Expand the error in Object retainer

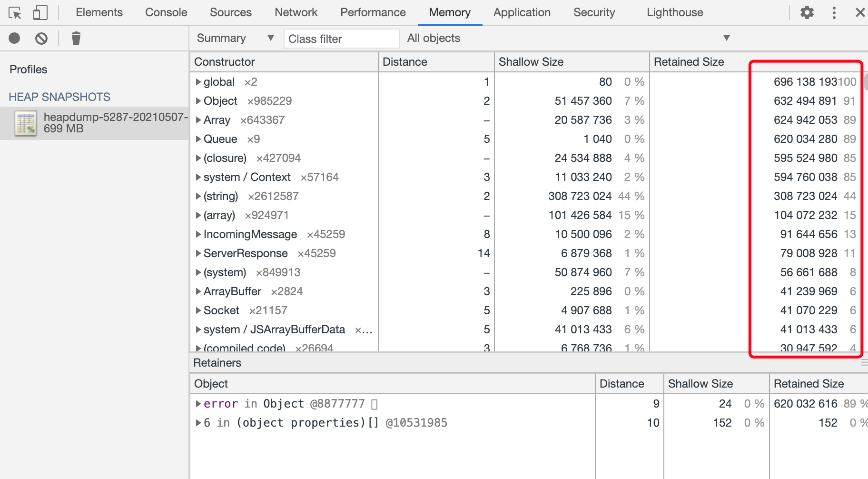click(198, 404)
